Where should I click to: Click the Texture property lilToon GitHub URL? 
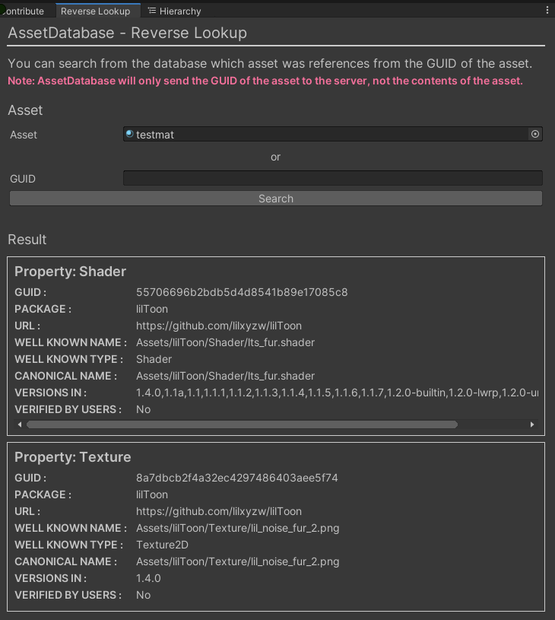click(x=219, y=511)
